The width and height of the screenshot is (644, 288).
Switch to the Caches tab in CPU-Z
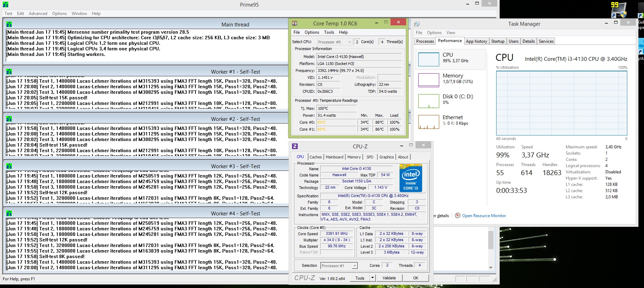click(315, 157)
